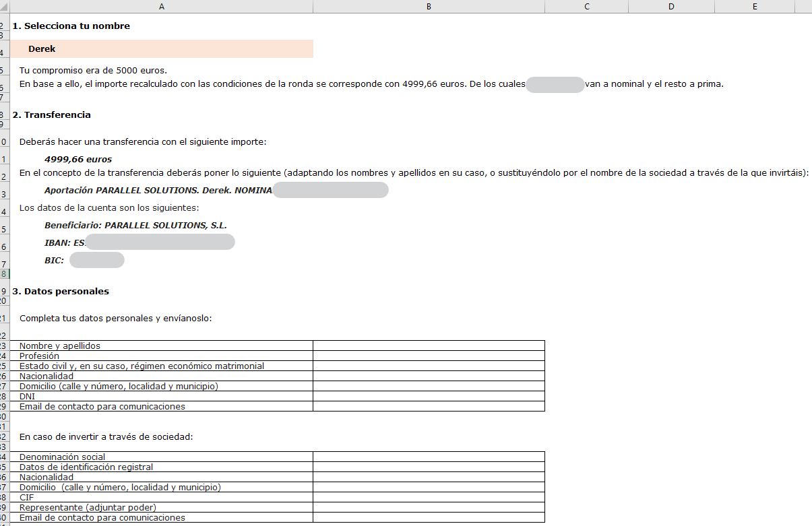812x526 pixels.
Task: Click 'En caso de invertir a través de sociedad:' text
Action: pyautogui.click(x=106, y=437)
